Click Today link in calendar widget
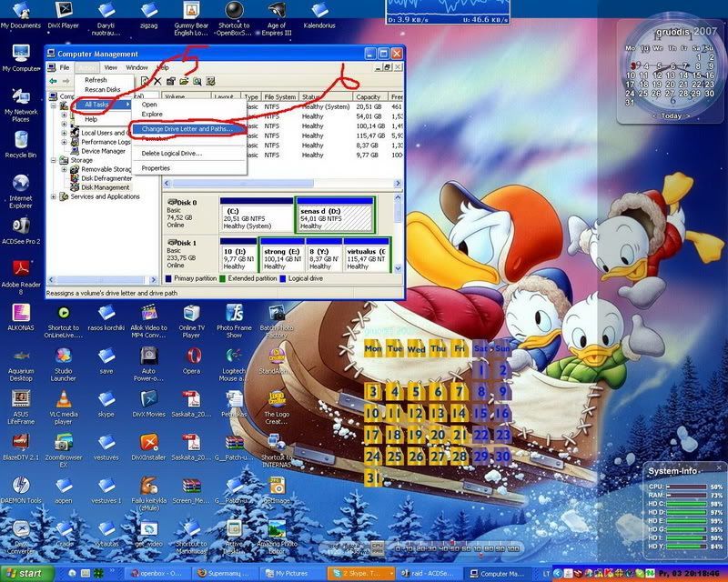This screenshot has width=728, height=582. click(672, 115)
